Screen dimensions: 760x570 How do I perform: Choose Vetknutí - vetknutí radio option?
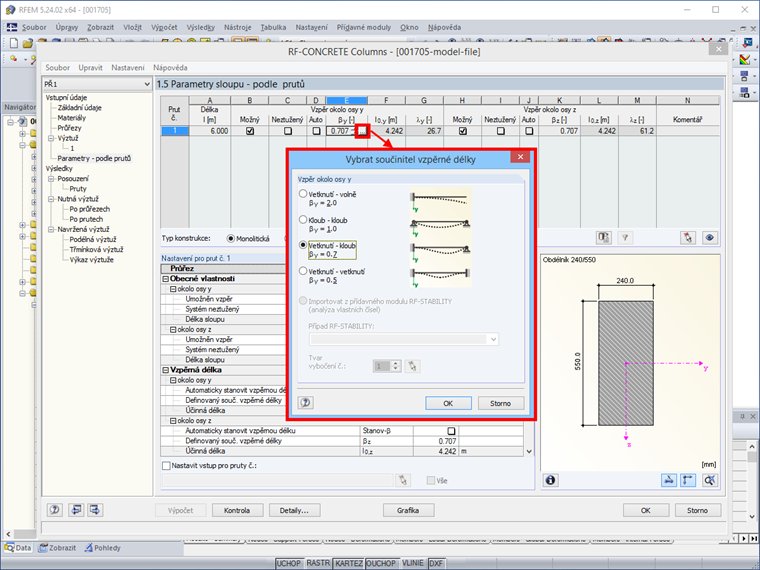303,271
